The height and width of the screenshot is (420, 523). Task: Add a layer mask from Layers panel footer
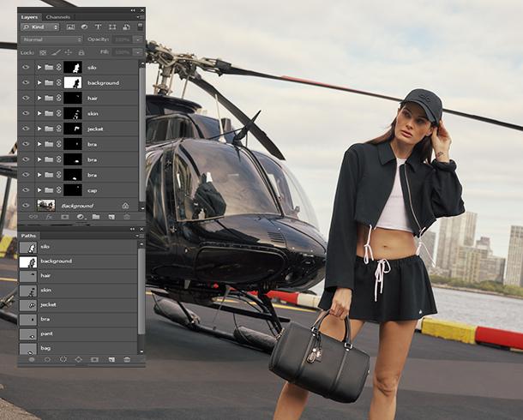[x=64, y=217]
